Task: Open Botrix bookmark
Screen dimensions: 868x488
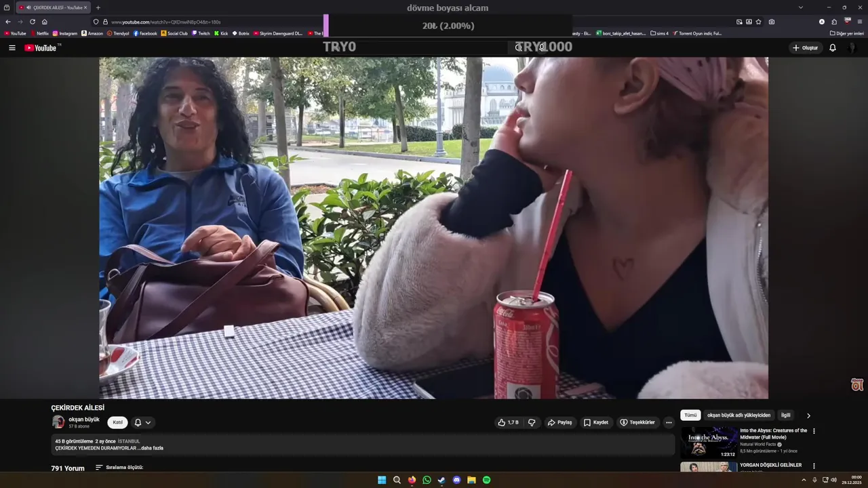Action: (x=241, y=33)
